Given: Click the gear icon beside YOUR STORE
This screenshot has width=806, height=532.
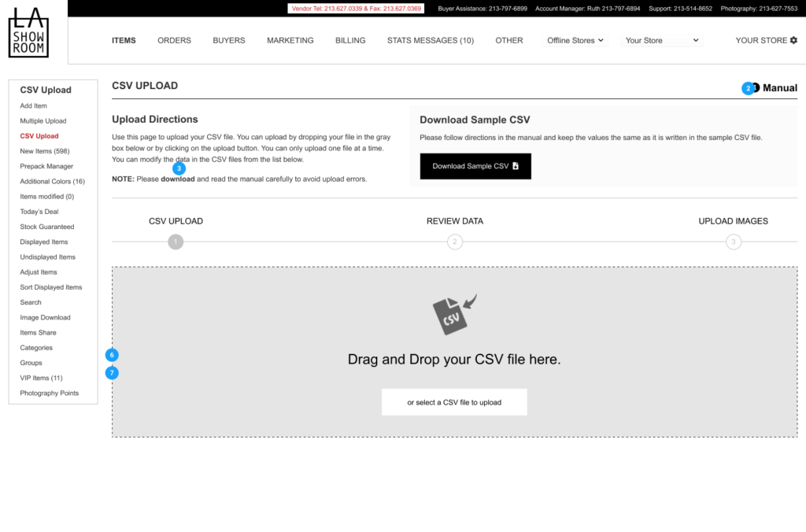Looking at the screenshot, I should coord(793,40).
